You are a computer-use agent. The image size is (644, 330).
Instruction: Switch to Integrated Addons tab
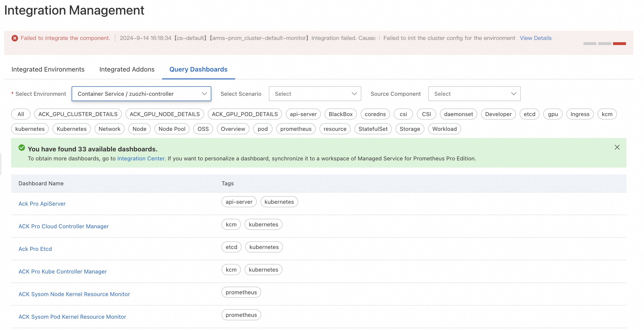(127, 69)
